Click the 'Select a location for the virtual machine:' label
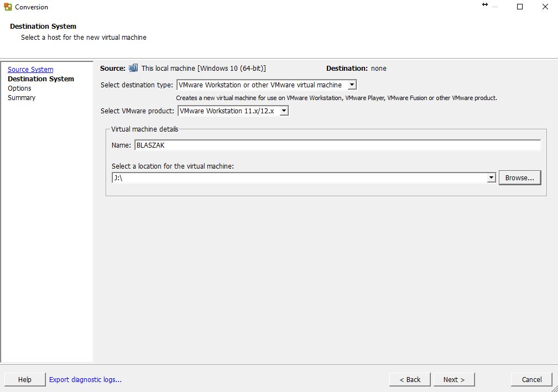558x392 pixels. point(173,166)
